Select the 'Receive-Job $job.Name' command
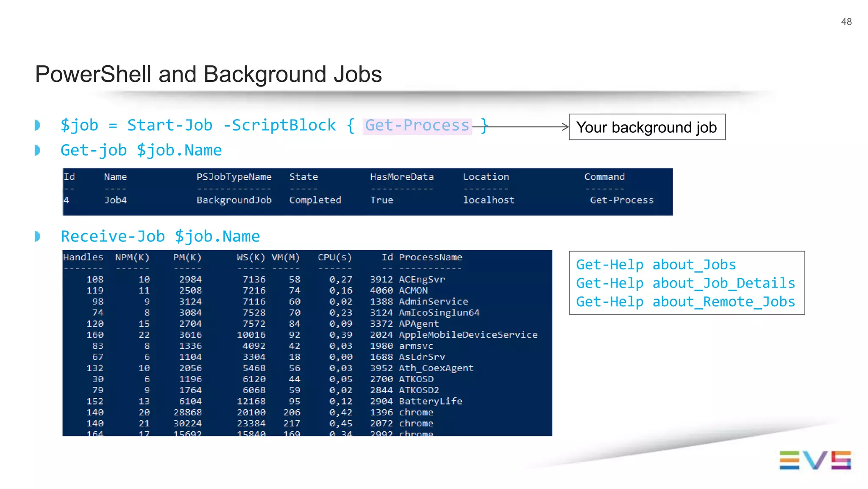The width and height of the screenshot is (868, 489). (160, 236)
